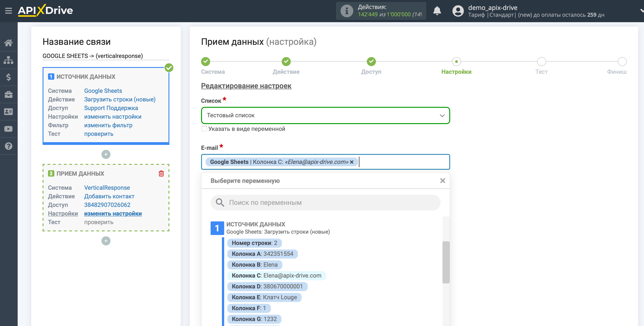Click the variable list scrollbar

[446, 262]
